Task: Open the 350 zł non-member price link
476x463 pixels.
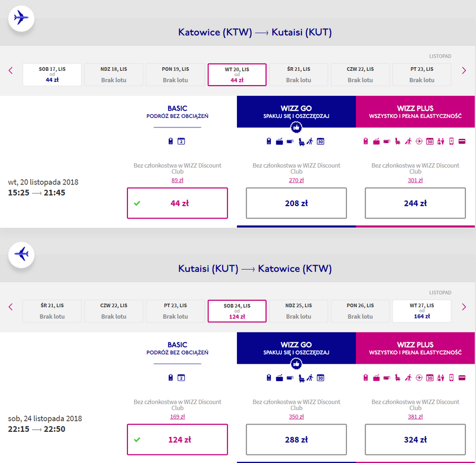Action: pos(296,416)
